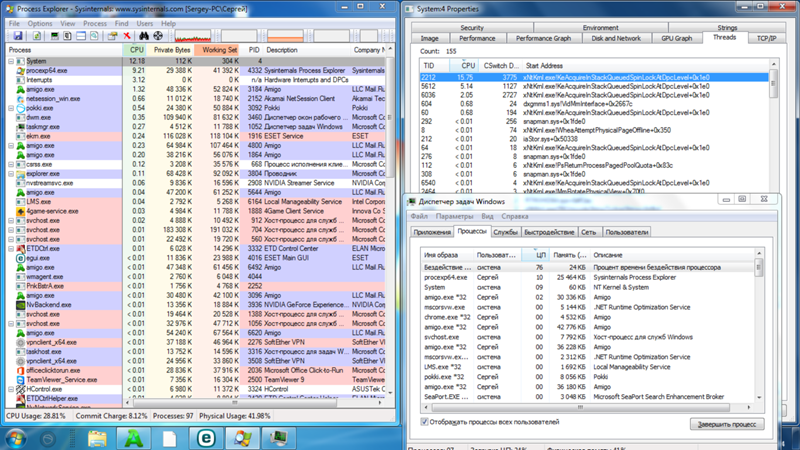Viewport: 800px width, 450px height.
Task: Open the Process menu
Action: pos(95,23)
